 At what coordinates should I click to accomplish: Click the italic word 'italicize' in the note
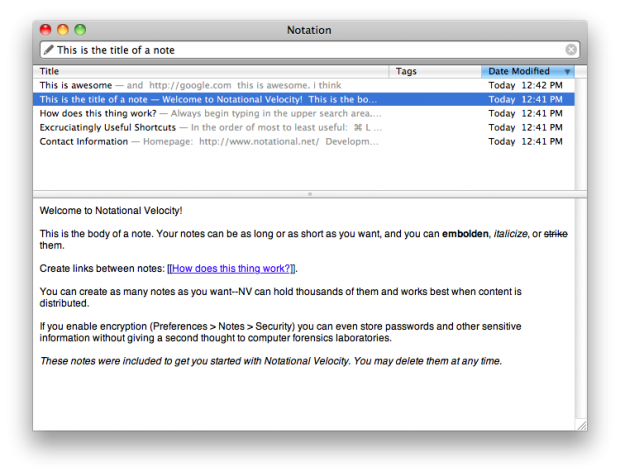click(510, 234)
